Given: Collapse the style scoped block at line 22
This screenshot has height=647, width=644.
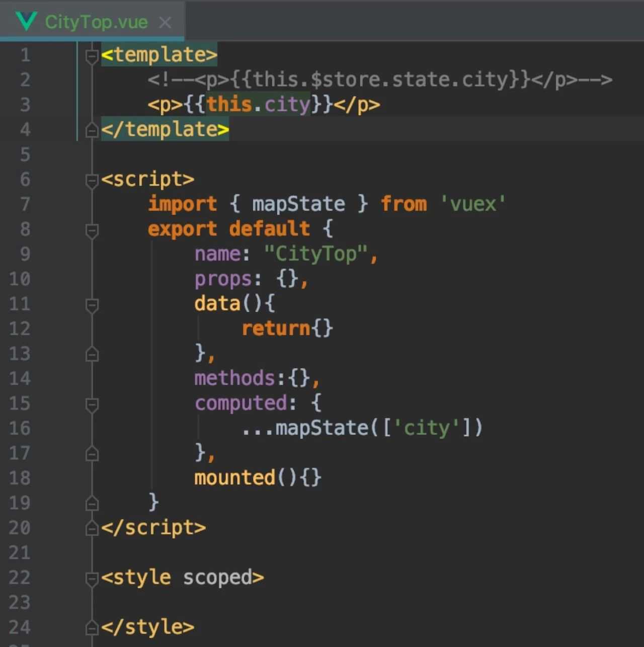Looking at the screenshot, I should click(x=92, y=579).
